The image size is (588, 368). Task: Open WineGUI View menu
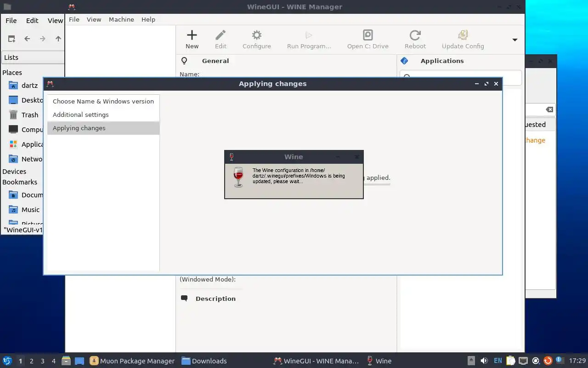click(x=94, y=19)
